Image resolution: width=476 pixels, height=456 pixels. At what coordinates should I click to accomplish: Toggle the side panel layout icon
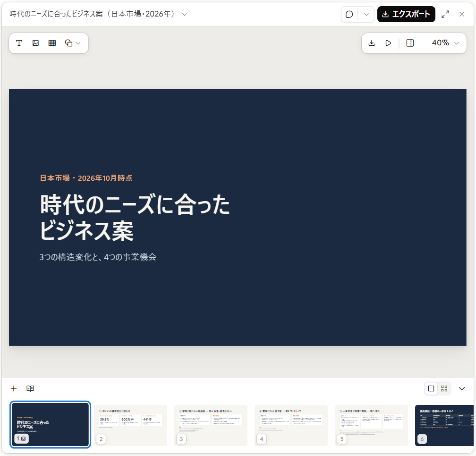pos(410,43)
